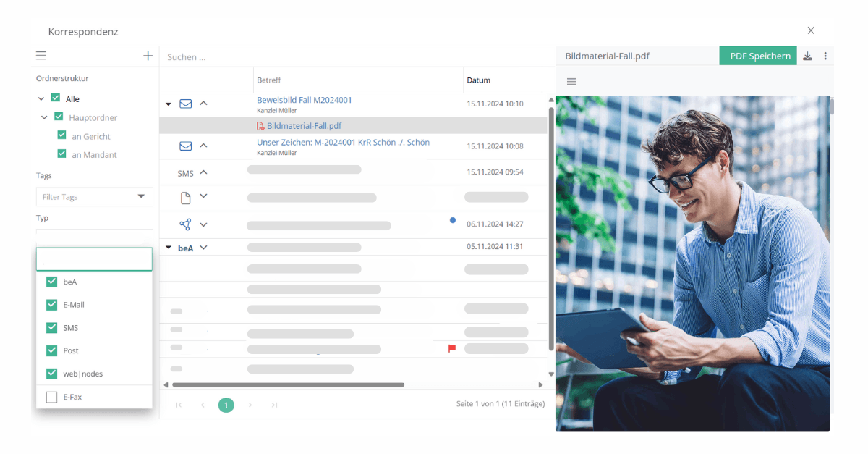Click the plus icon to add correspondence
The height and width of the screenshot is (454, 868).
[x=148, y=55]
